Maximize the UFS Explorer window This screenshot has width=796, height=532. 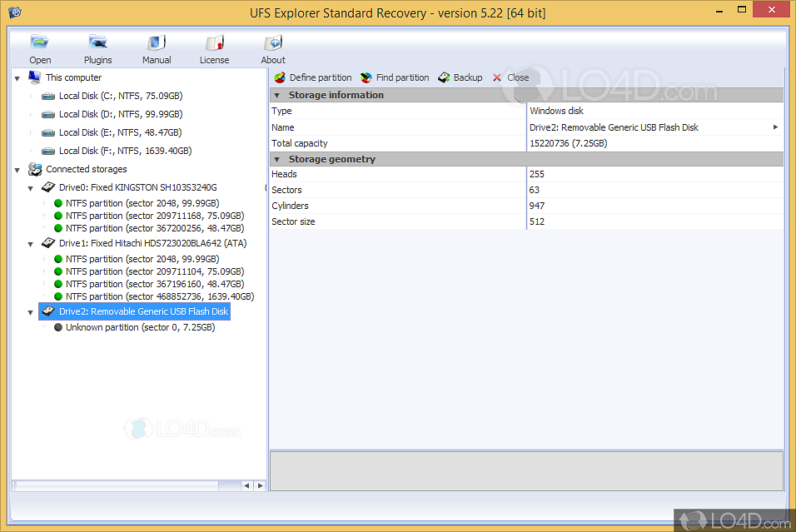[x=742, y=10]
